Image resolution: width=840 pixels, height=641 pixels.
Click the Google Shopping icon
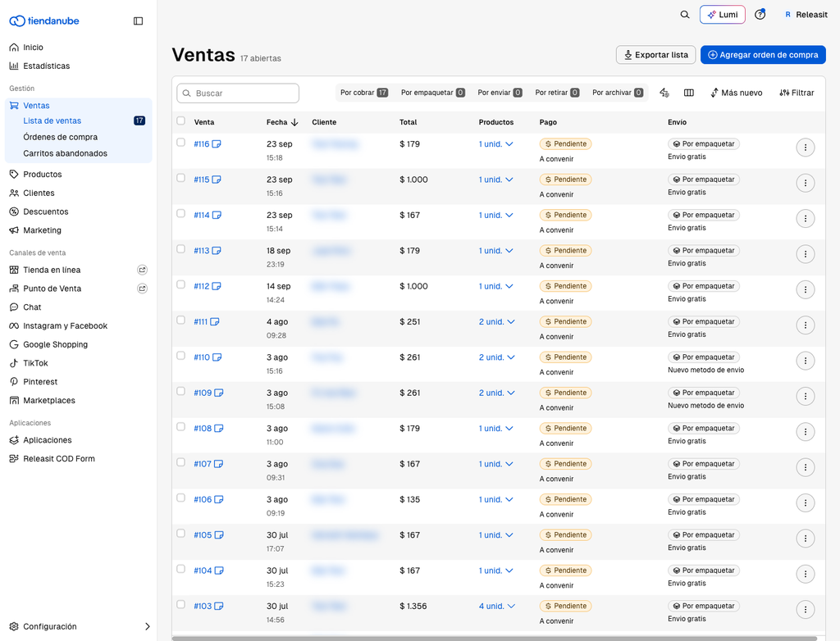pos(14,344)
